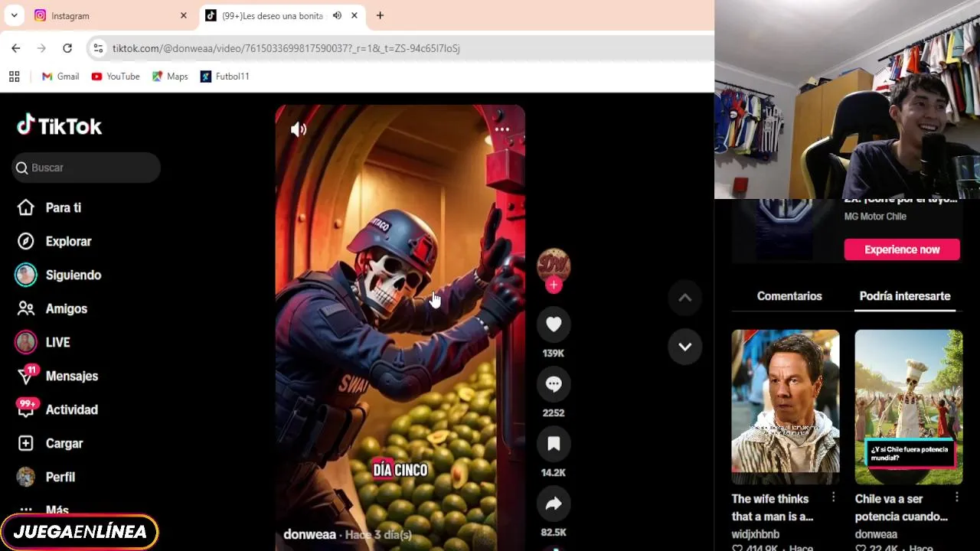Viewport: 980px width, 551px height.
Task: Open donweaa author under suggested video
Action: 876,534
